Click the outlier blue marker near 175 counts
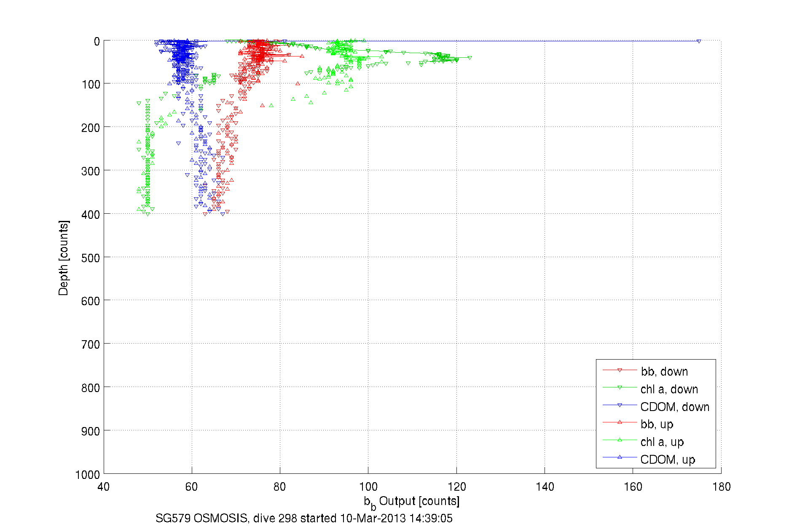Image resolution: width=797 pixels, height=532 pixels. coord(699,41)
